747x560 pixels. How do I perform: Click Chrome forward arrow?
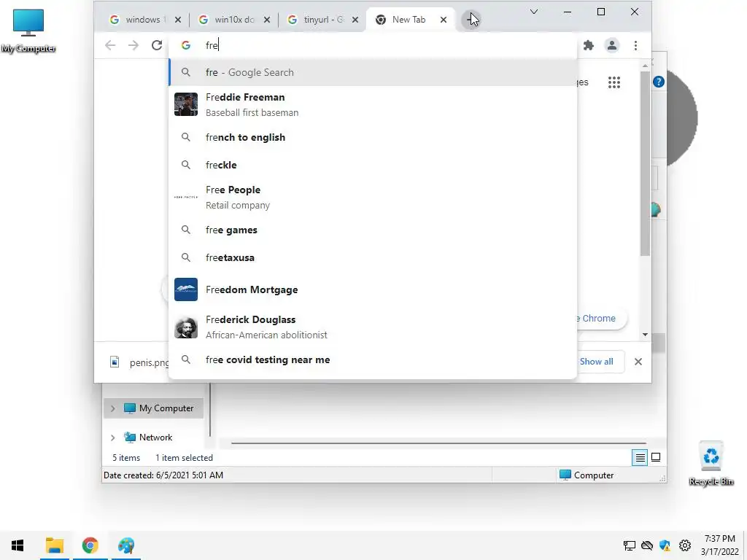coord(133,45)
